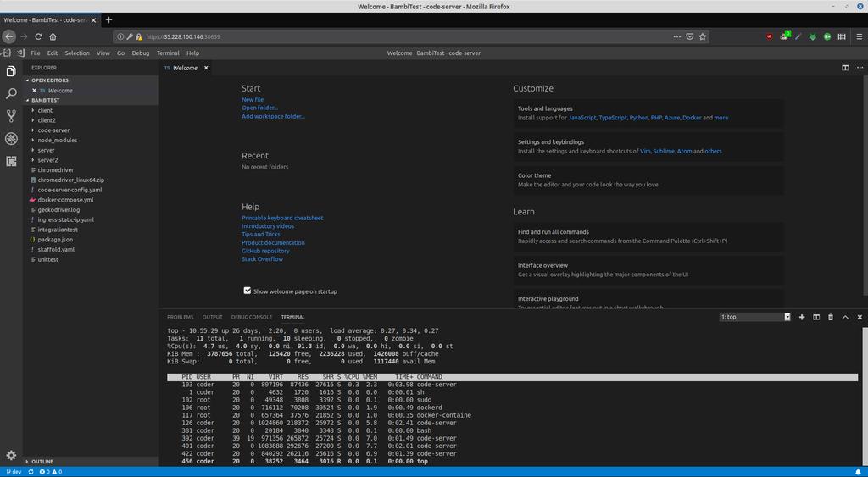Go back in Firefox

point(8,36)
